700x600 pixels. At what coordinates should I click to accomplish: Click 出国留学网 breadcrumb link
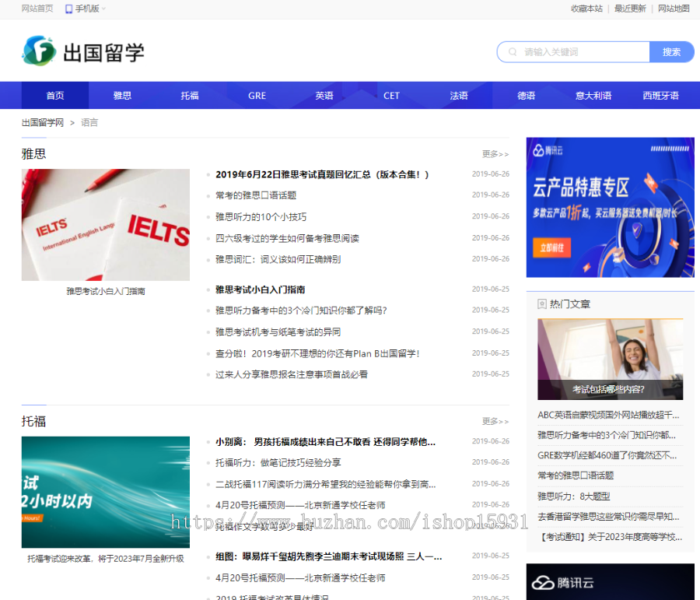pyautogui.click(x=43, y=122)
